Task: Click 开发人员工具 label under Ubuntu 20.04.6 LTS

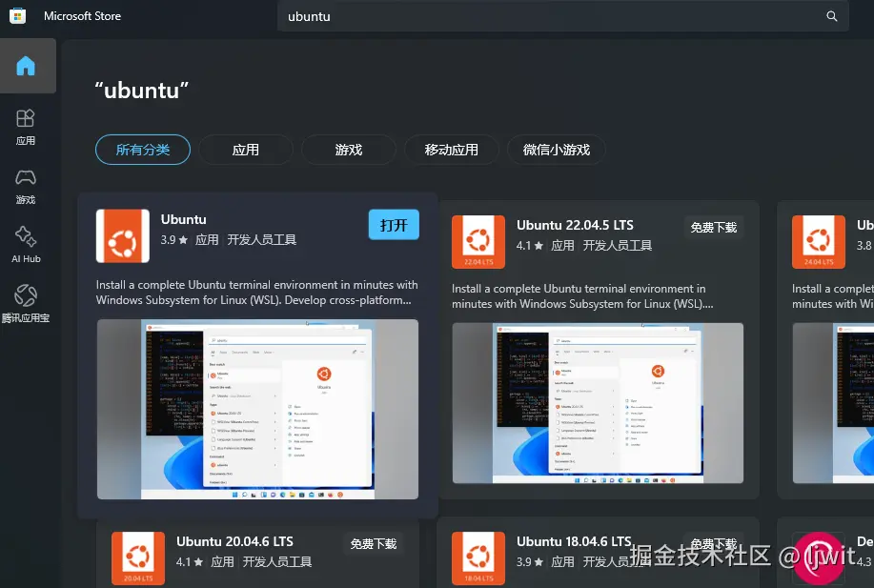Action: point(277,562)
